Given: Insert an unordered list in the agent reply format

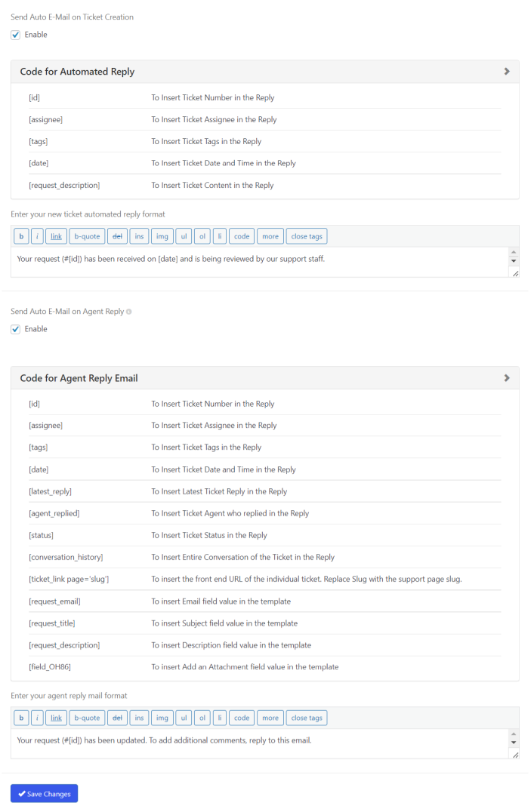Looking at the screenshot, I should [183, 717].
